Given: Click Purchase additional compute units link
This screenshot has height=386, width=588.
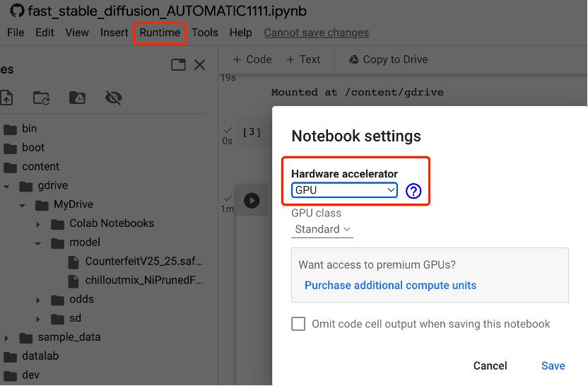Looking at the screenshot, I should tap(390, 286).
